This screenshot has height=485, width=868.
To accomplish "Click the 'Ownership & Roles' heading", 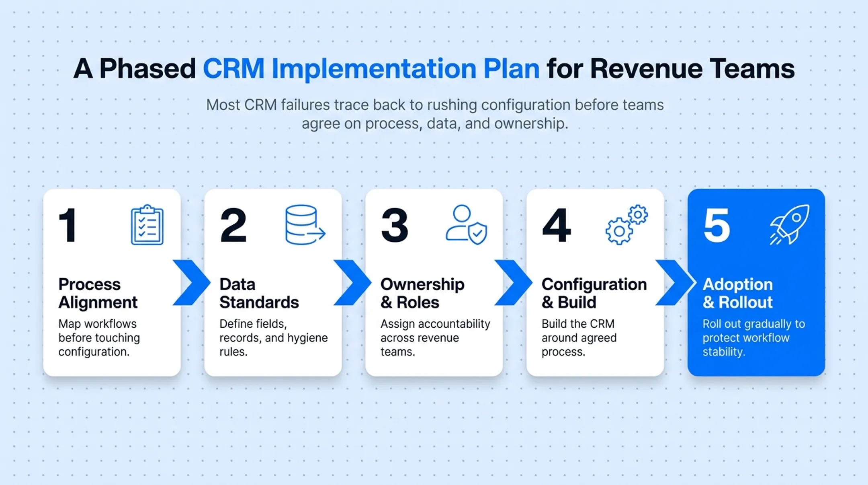I will pos(422,293).
